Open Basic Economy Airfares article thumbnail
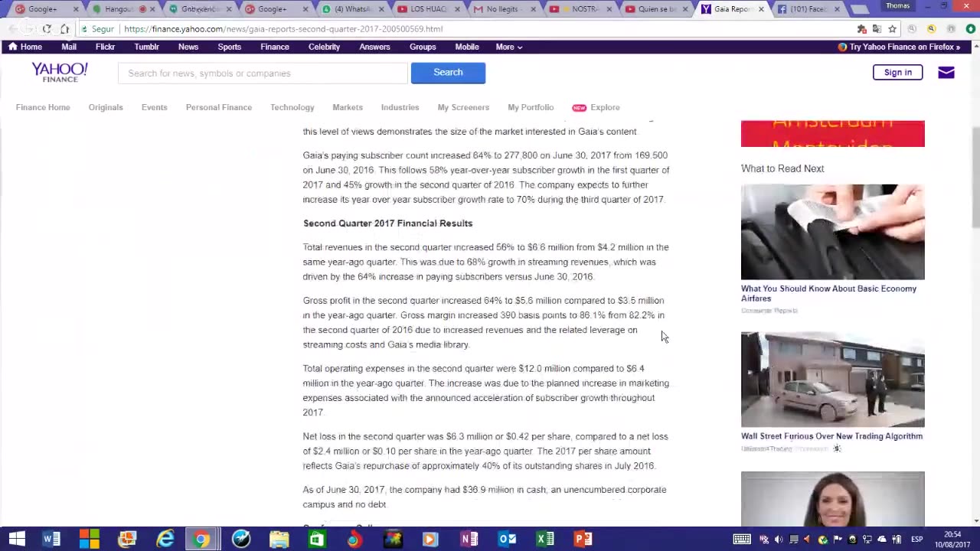Viewport: 980px width, 551px height. pos(833,232)
